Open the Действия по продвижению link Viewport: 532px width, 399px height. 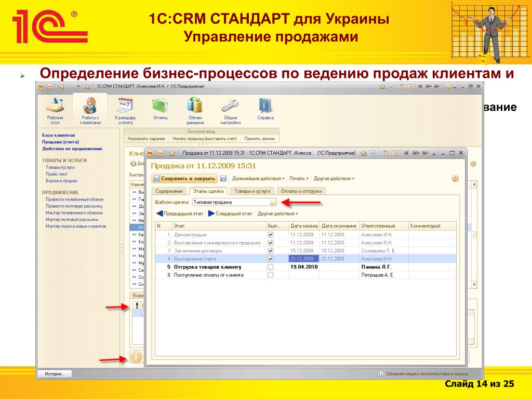pos(72,149)
